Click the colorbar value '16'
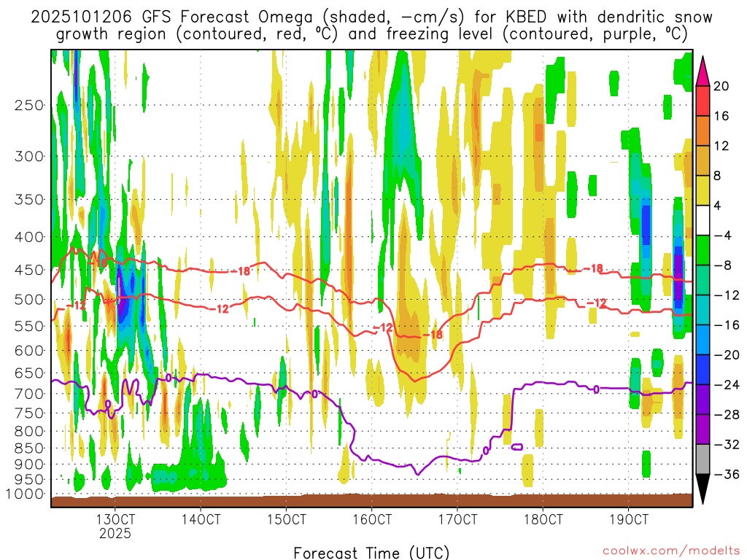This screenshot has height=560, width=747. [x=721, y=116]
